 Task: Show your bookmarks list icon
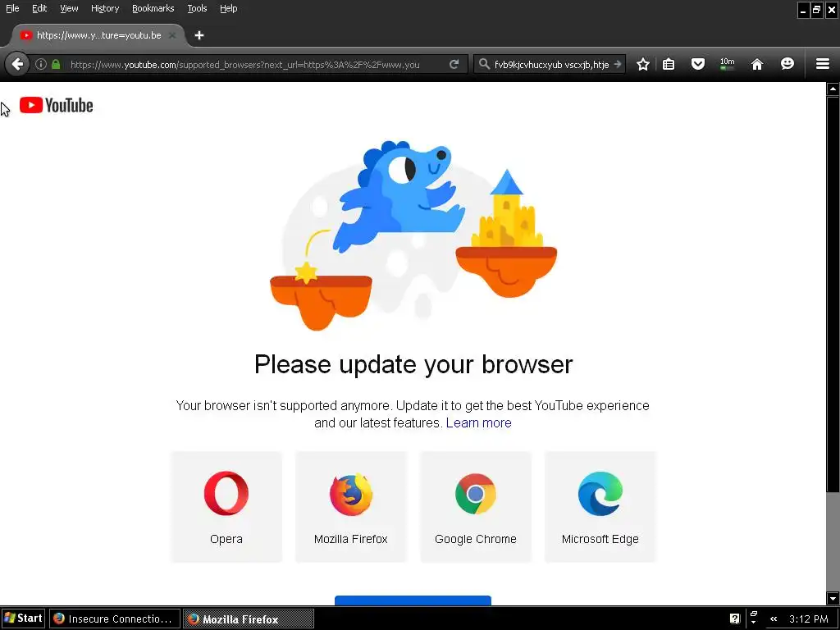(669, 64)
